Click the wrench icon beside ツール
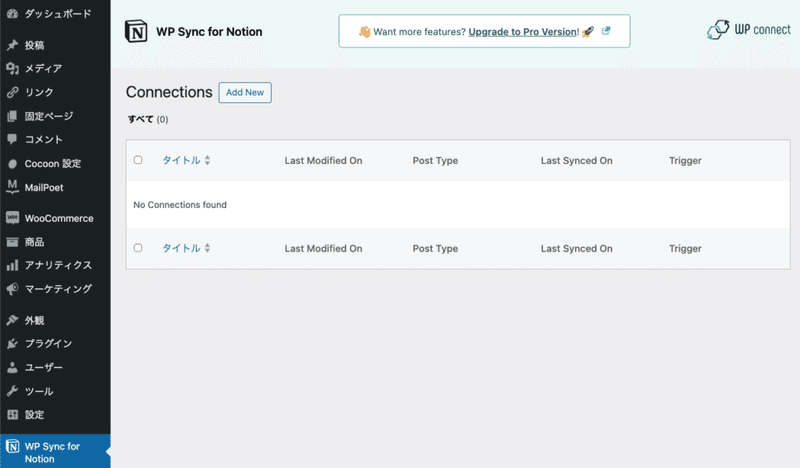This screenshot has height=468, width=800. tap(12, 391)
